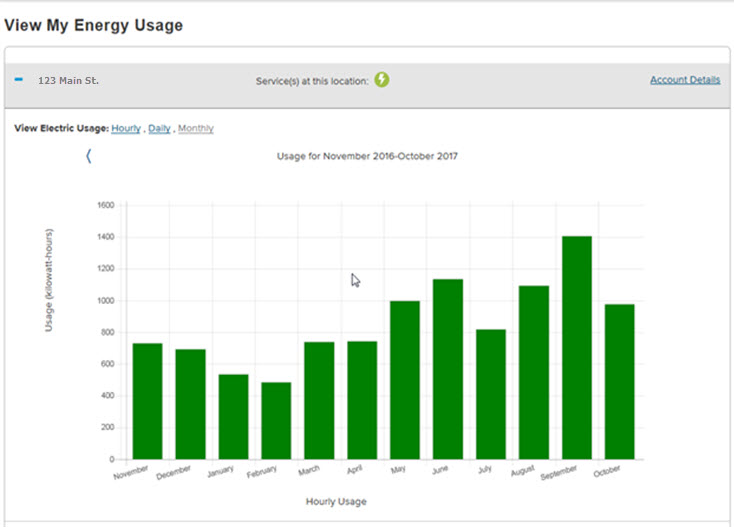This screenshot has width=734, height=527.
Task: Collapse the 123 Main St. location panel
Action: 19,79
